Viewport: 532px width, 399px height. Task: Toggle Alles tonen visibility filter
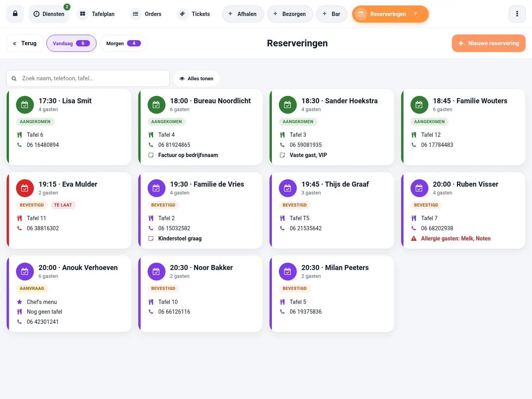[196, 78]
